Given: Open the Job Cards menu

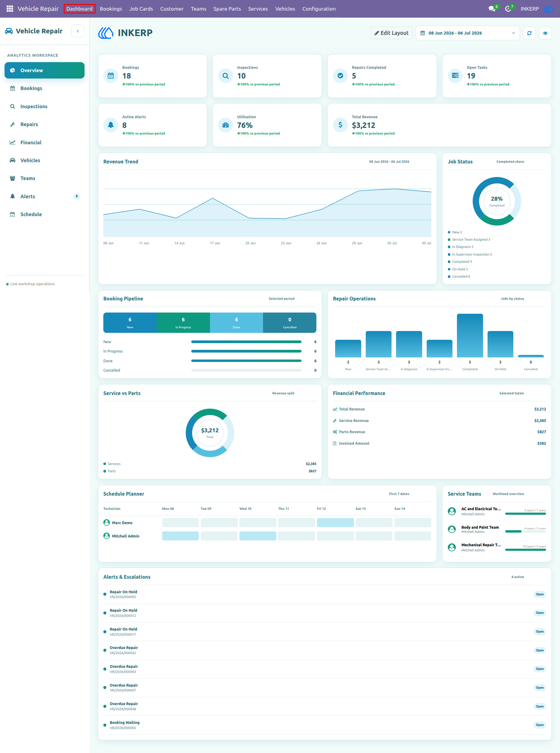Looking at the screenshot, I should (x=141, y=9).
